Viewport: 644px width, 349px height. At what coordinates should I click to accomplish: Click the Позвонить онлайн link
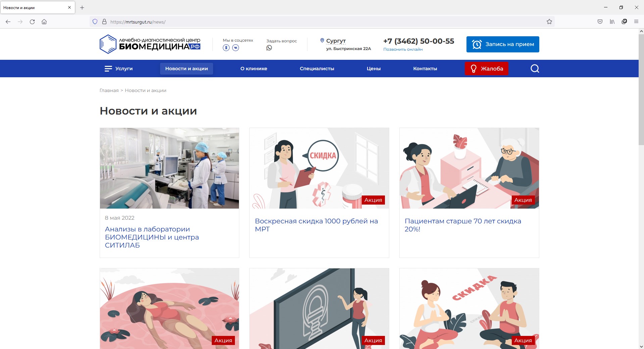pyautogui.click(x=403, y=49)
